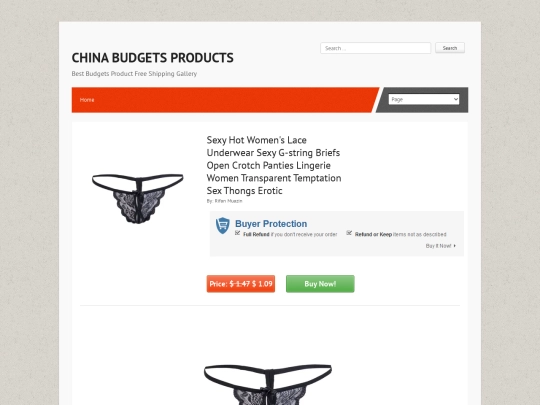Click the Full Refund label text
540x405 pixels.
(x=256, y=235)
